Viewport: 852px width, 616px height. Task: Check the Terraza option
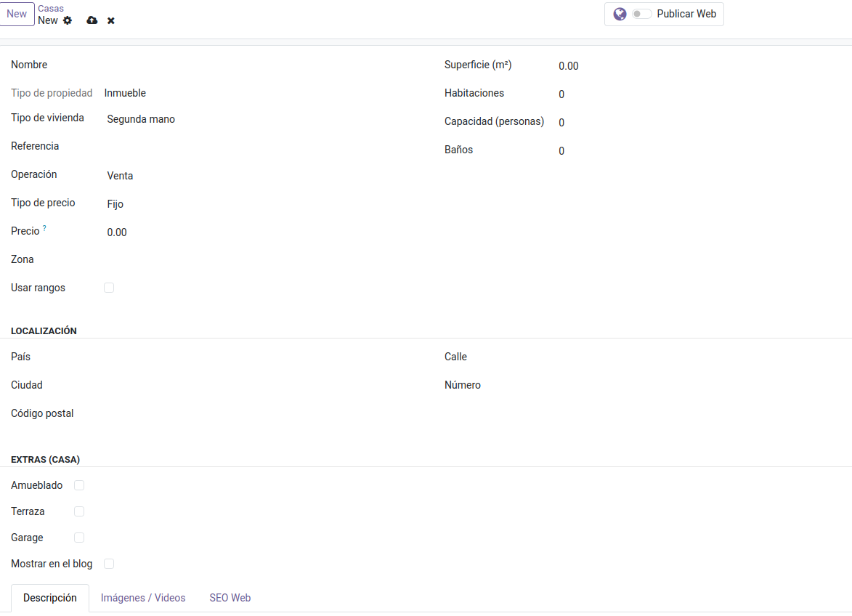pyautogui.click(x=78, y=511)
